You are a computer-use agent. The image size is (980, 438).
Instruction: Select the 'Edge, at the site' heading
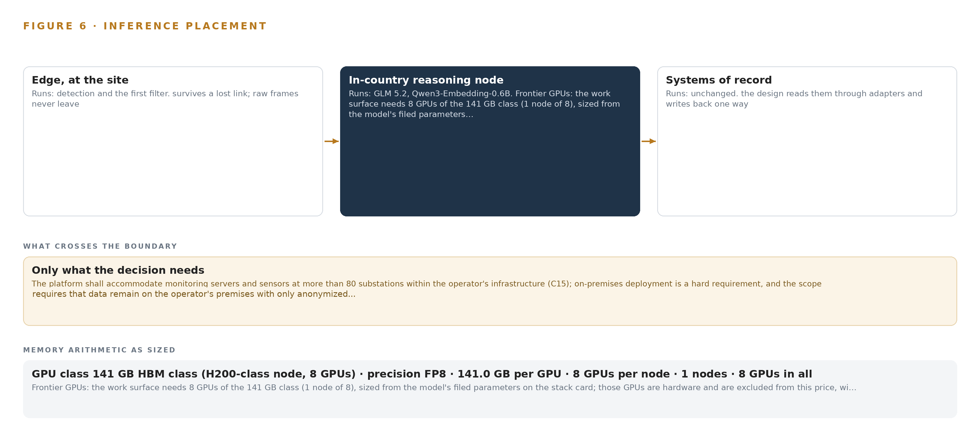[x=80, y=80]
